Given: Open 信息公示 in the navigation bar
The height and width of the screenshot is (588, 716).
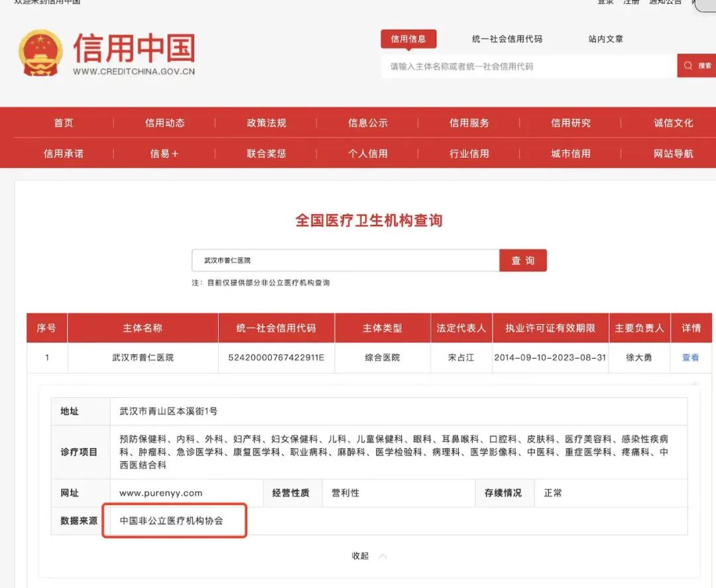Looking at the screenshot, I should click(367, 123).
